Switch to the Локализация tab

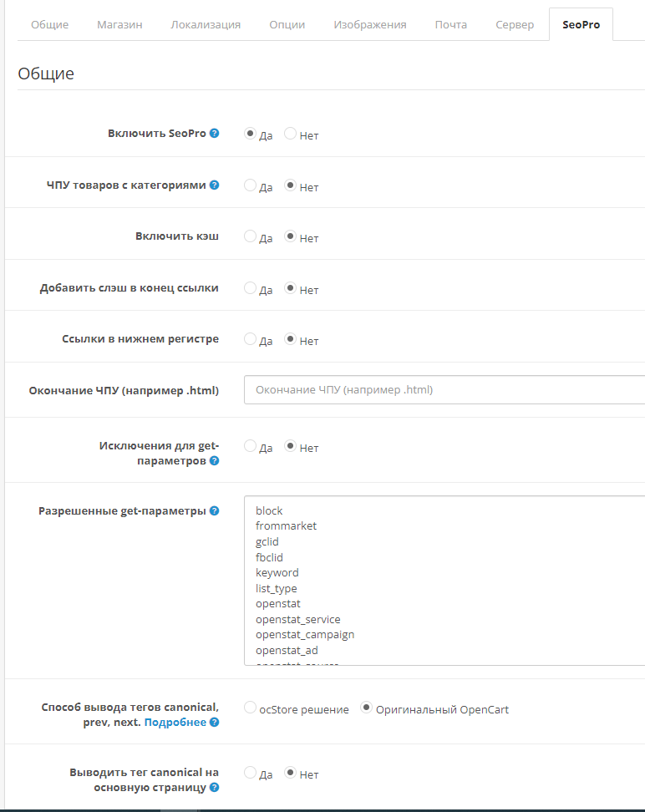pyautogui.click(x=206, y=25)
